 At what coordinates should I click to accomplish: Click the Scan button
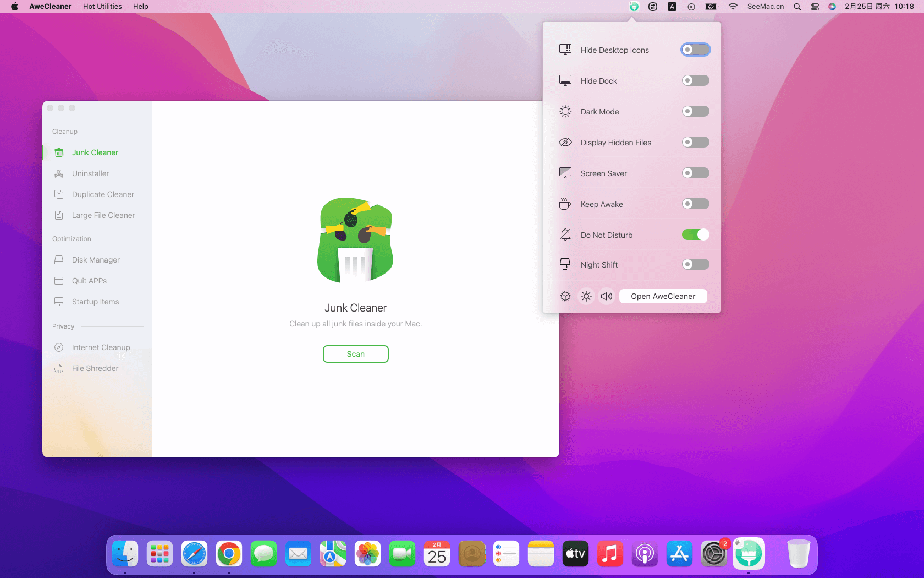click(x=355, y=354)
